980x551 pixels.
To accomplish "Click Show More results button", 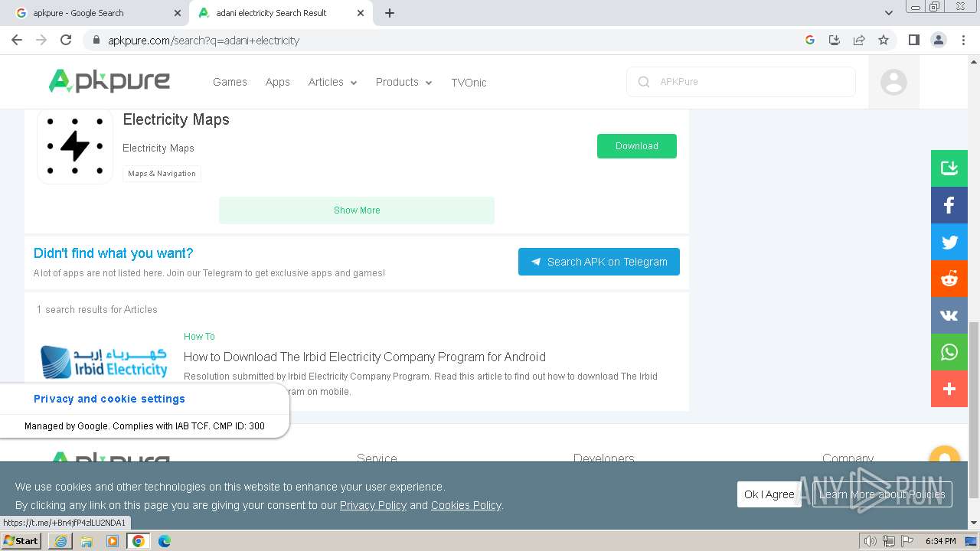I will coord(357,210).
